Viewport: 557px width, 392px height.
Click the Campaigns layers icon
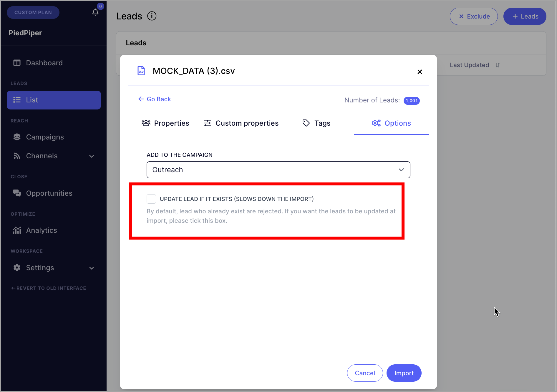[x=17, y=137]
